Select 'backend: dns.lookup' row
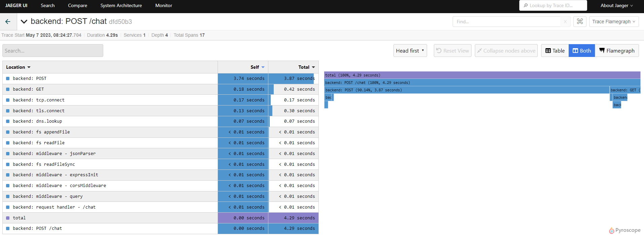The width and height of the screenshot is (644, 247). click(160, 121)
